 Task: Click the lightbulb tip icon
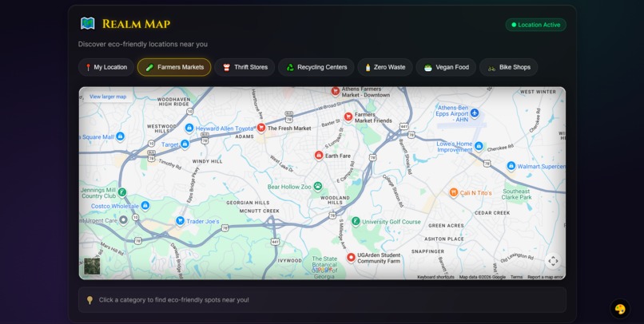(89, 300)
